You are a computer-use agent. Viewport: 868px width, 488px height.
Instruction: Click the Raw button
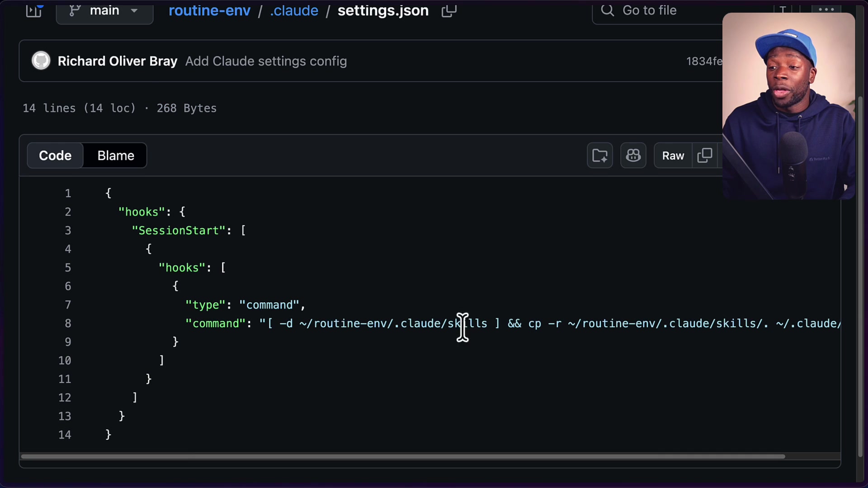[673, 155]
